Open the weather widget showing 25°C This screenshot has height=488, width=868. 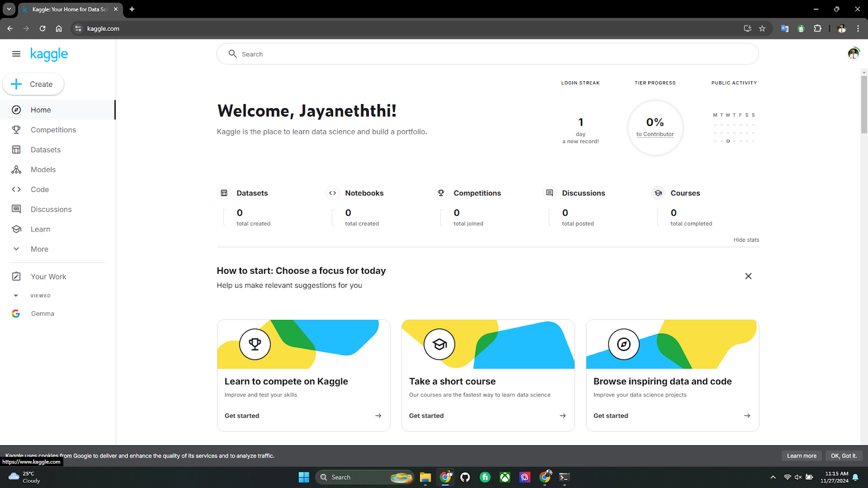(25, 477)
